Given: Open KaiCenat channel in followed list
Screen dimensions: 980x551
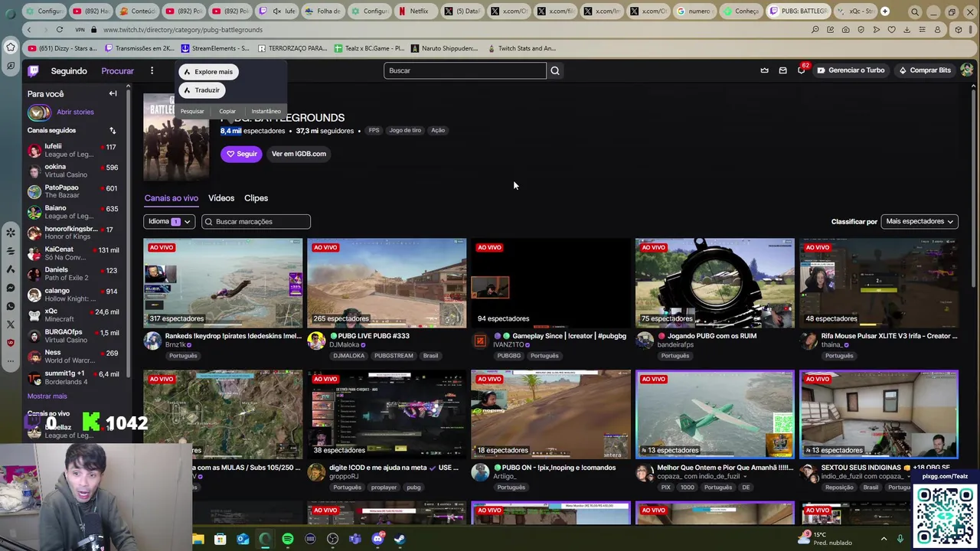Looking at the screenshot, I should 73,253.
